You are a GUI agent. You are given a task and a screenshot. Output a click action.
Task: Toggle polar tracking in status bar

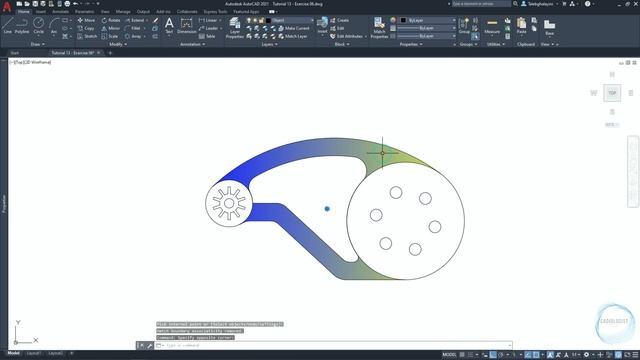click(x=501, y=355)
